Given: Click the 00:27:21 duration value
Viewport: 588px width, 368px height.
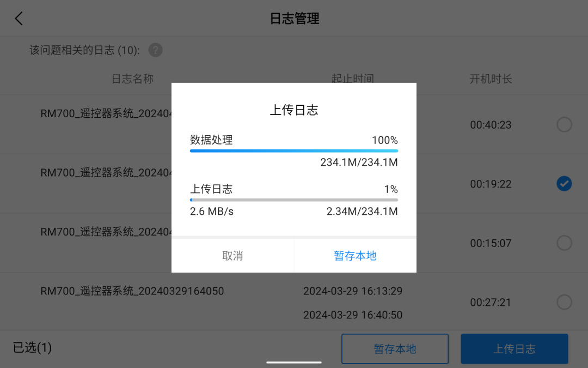Looking at the screenshot, I should point(491,302).
